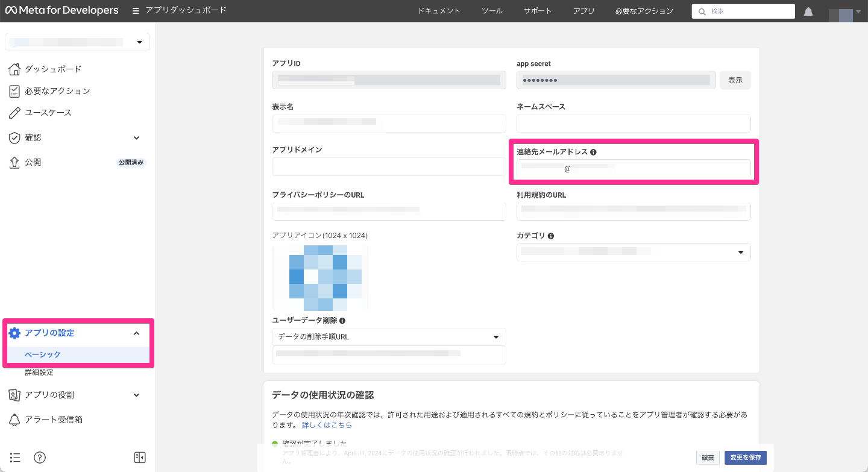Click the アプリの役割 badge icon
The width and height of the screenshot is (868, 472).
pos(14,395)
